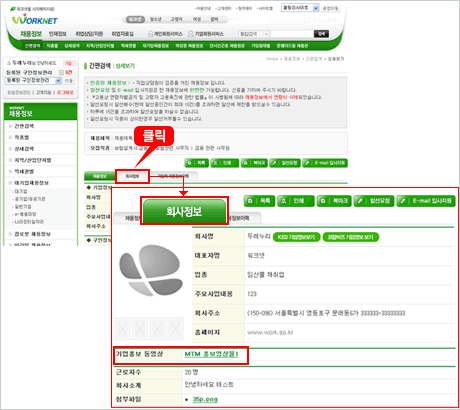The image size is (460, 410).
Task: Select the small 채용정보 tab under the buttons
Action: tap(99, 176)
